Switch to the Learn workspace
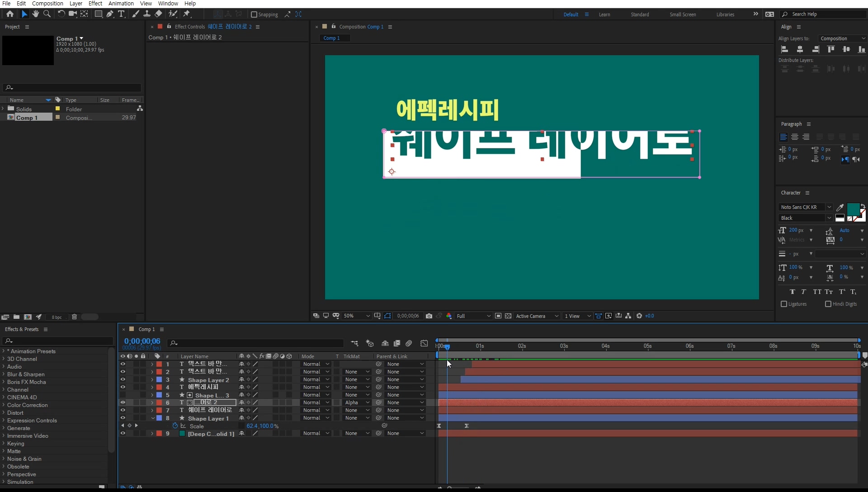 pos(604,14)
